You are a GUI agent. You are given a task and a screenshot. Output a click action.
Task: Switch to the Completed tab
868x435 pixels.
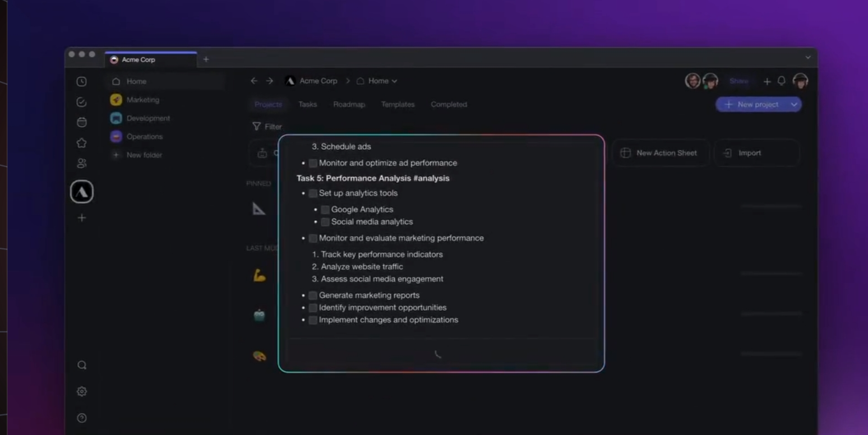coord(449,104)
